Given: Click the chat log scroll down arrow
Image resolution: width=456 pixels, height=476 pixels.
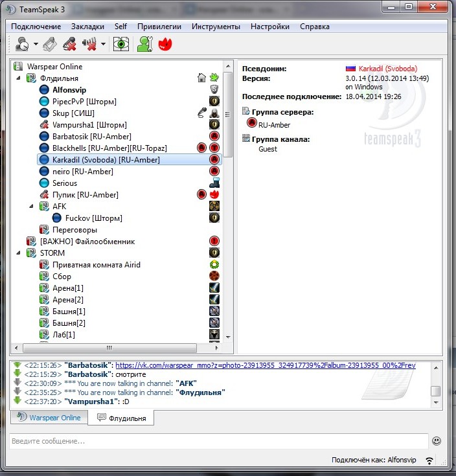Looking at the screenshot, I should [436, 403].
